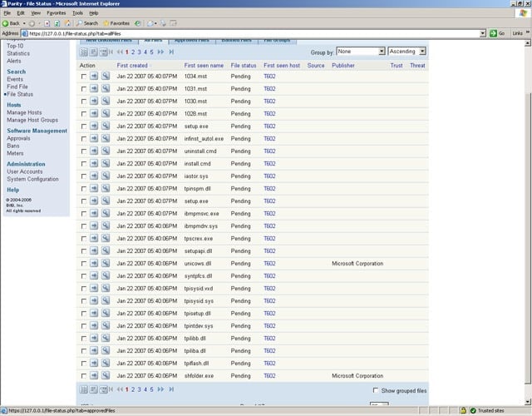Tick the checkbox for 1034.mst
This screenshot has width=532, height=416.
tap(83, 77)
